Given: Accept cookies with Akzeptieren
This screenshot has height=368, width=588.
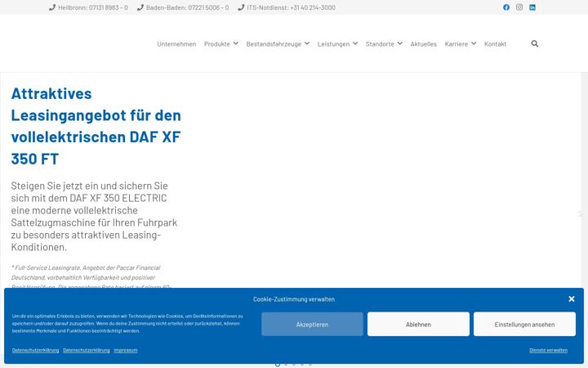Looking at the screenshot, I should (x=312, y=324).
